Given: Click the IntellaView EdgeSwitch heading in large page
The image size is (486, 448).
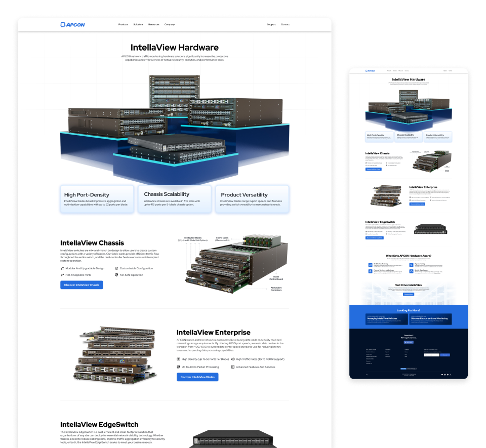Looking at the screenshot, I should tap(99, 424).
